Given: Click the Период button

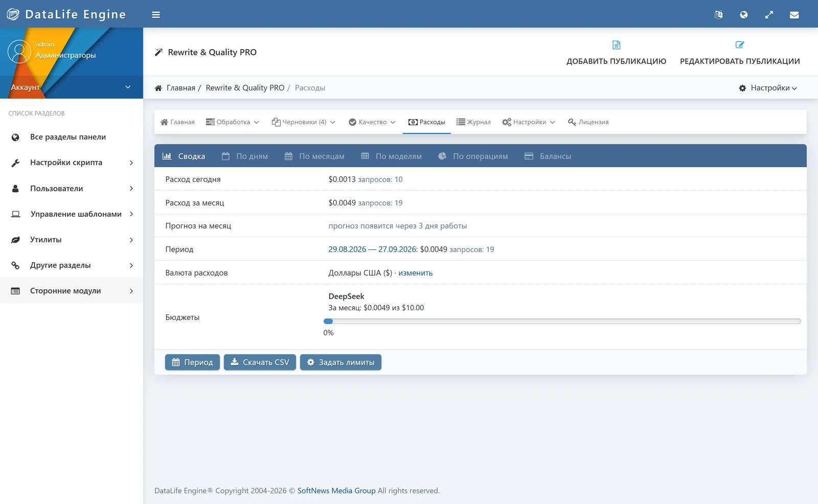Looking at the screenshot, I should point(192,362).
